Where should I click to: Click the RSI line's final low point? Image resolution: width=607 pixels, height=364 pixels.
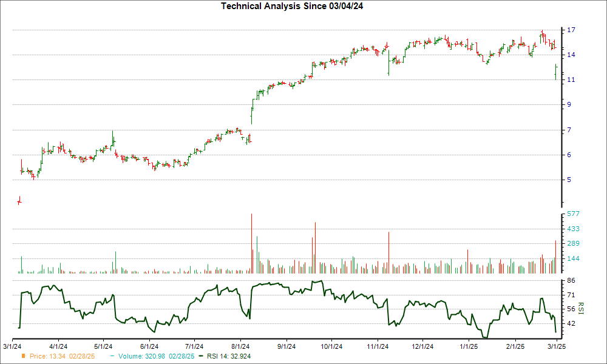click(556, 332)
